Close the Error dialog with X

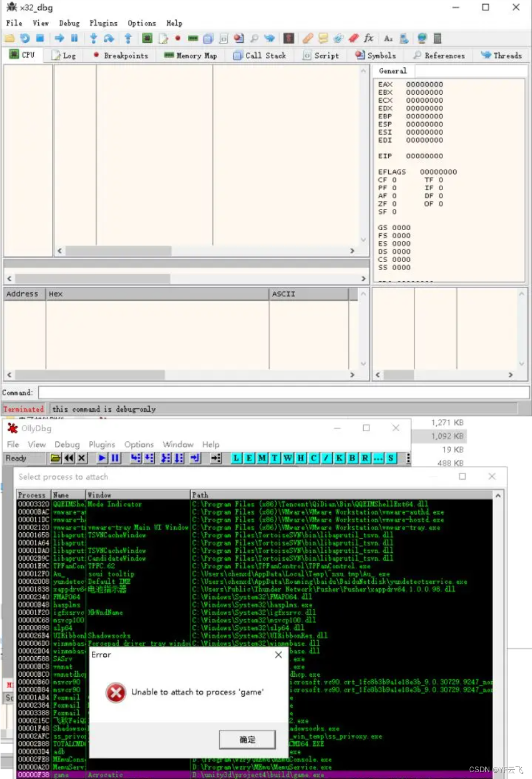tap(279, 654)
